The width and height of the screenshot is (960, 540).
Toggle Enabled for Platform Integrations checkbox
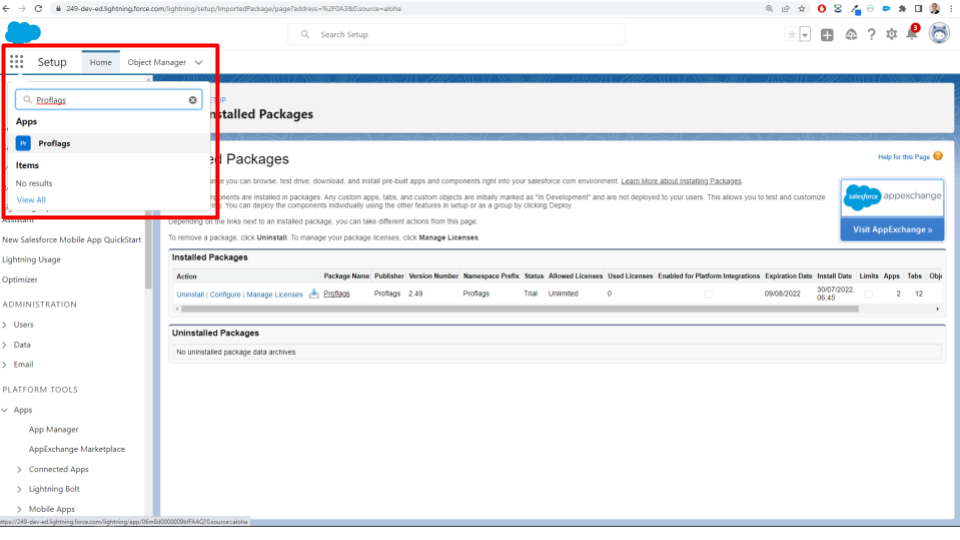click(x=708, y=294)
